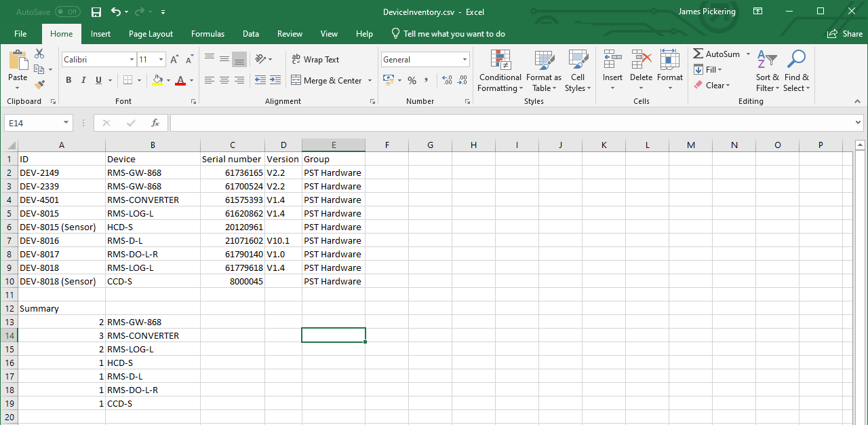
Task: Apply comma style format
Action: (427, 80)
